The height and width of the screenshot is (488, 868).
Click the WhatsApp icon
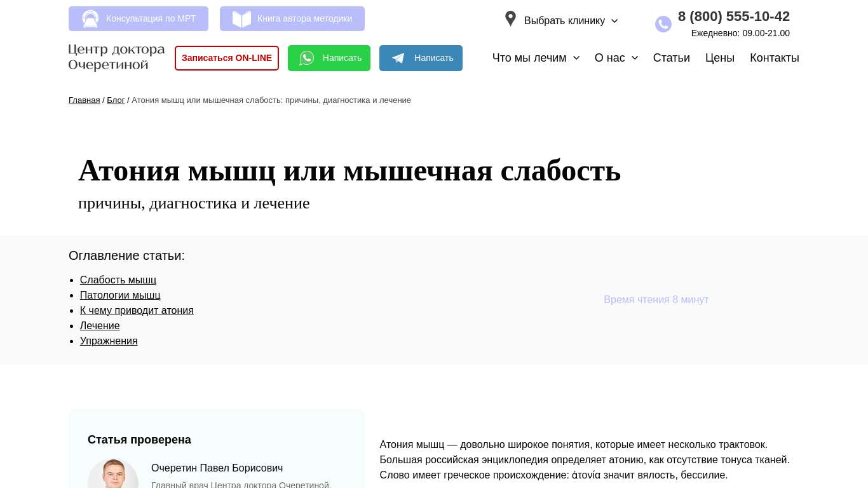click(307, 58)
